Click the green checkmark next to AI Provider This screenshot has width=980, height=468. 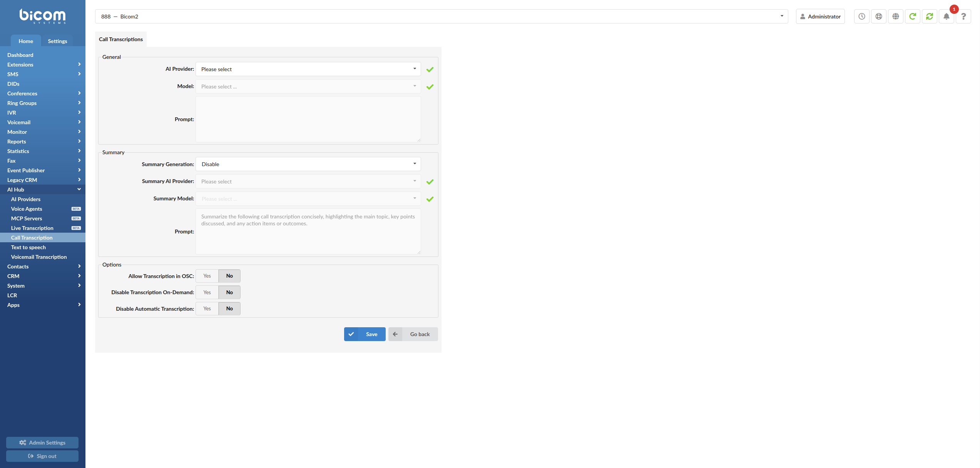(430, 70)
